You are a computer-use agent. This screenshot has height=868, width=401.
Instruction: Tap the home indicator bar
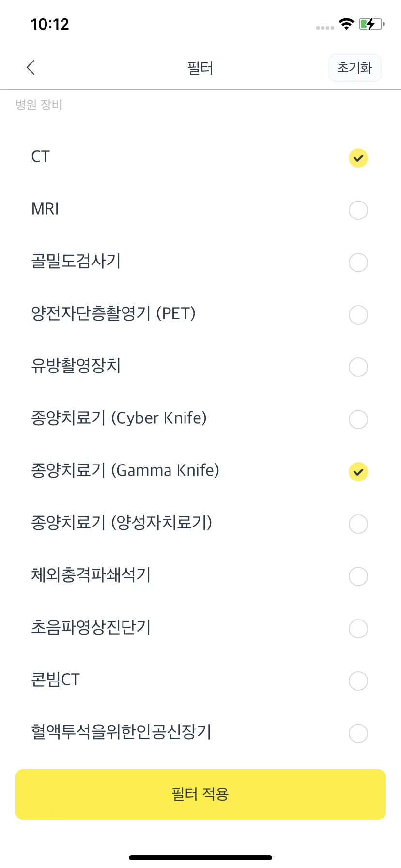click(x=200, y=858)
